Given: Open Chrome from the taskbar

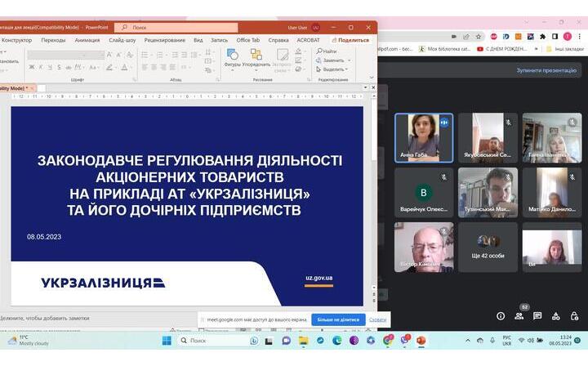Looking at the screenshot, I should pyautogui.click(x=388, y=340).
